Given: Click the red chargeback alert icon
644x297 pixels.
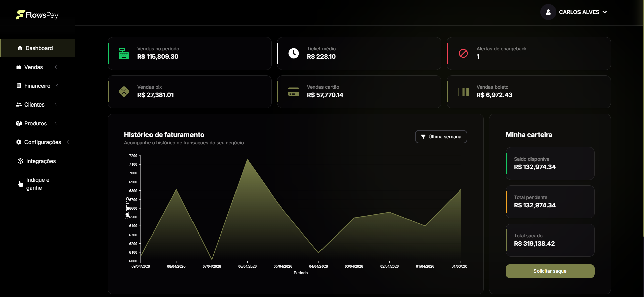Looking at the screenshot, I should pos(463,53).
